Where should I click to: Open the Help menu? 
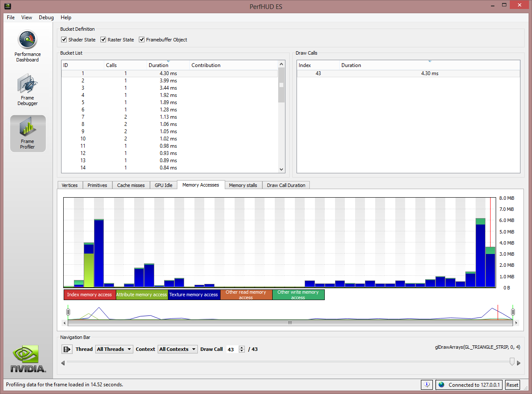coord(66,18)
